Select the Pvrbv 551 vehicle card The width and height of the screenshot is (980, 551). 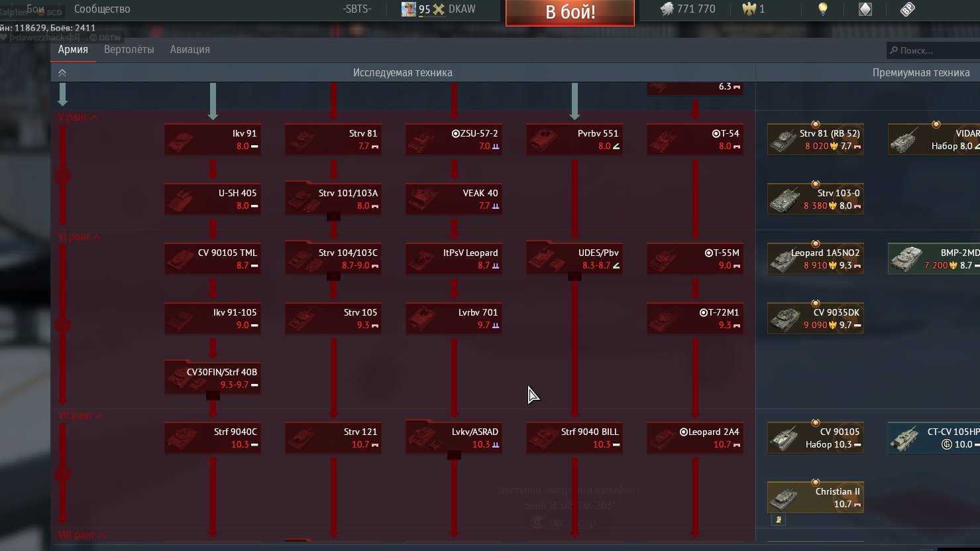(x=574, y=140)
